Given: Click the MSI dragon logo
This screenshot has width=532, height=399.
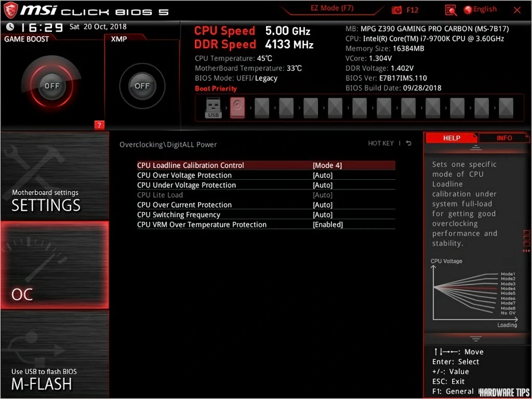Looking at the screenshot, I should point(10,10).
